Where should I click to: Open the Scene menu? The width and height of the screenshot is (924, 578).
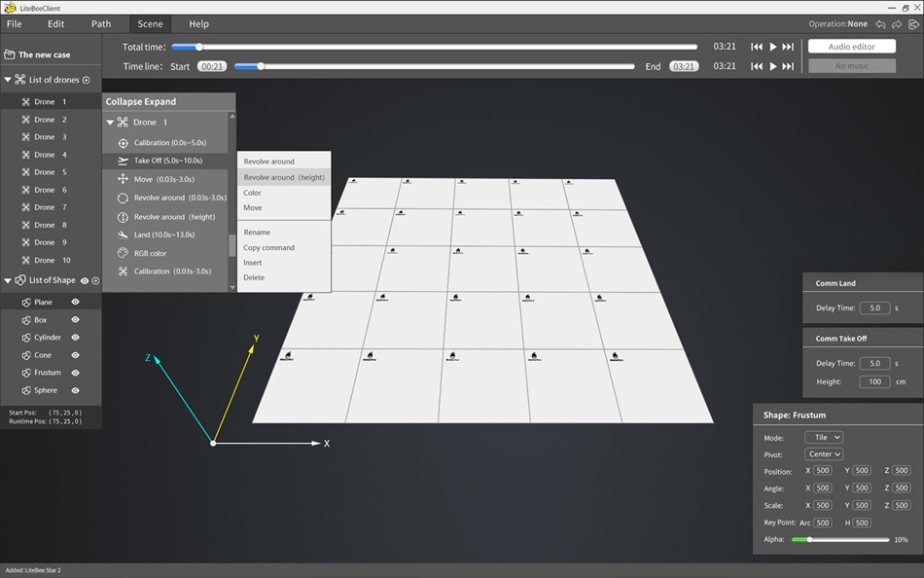click(150, 24)
